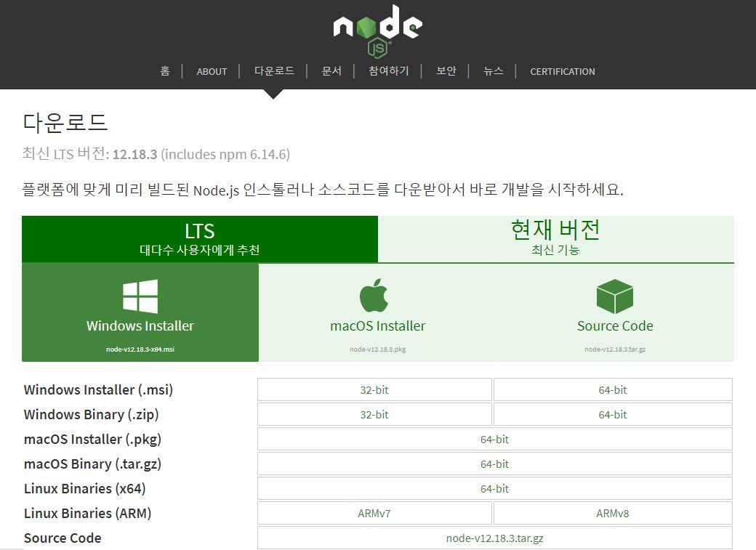The height and width of the screenshot is (550, 756).
Task: Click the macOS Installer (.pkg) row label
Action: pyautogui.click(x=92, y=439)
